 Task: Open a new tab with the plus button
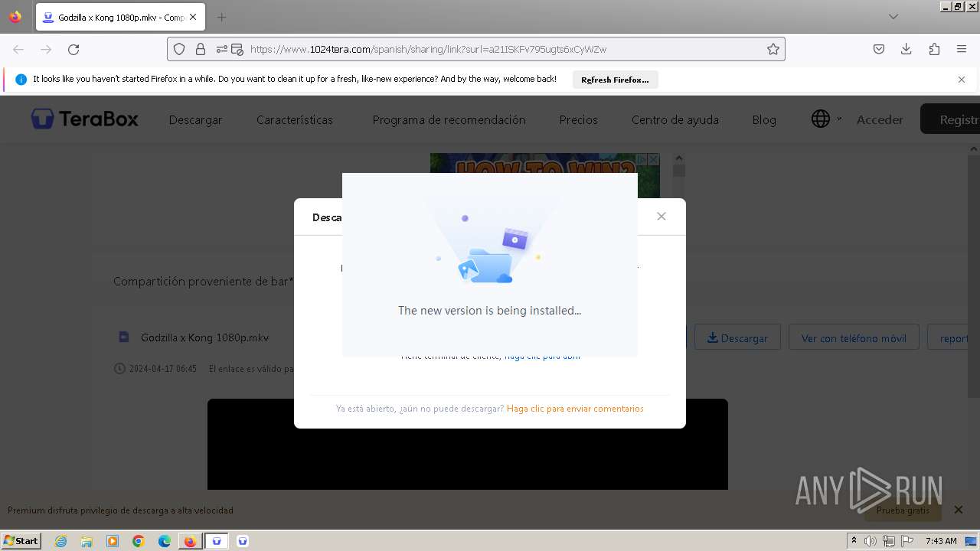(x=221, y=17)
